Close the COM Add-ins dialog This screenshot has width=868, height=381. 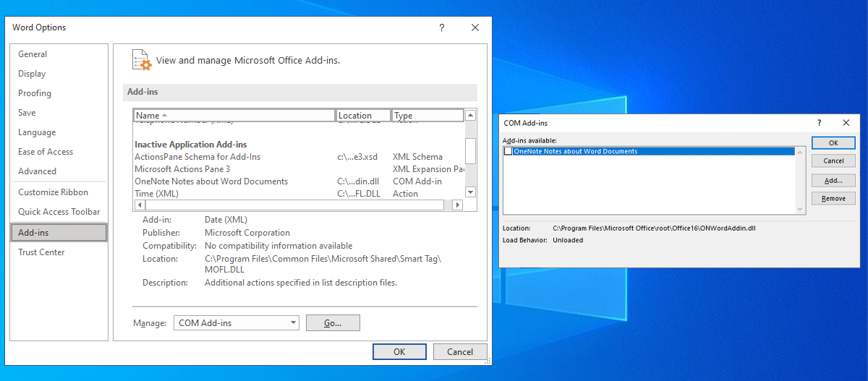846,123
